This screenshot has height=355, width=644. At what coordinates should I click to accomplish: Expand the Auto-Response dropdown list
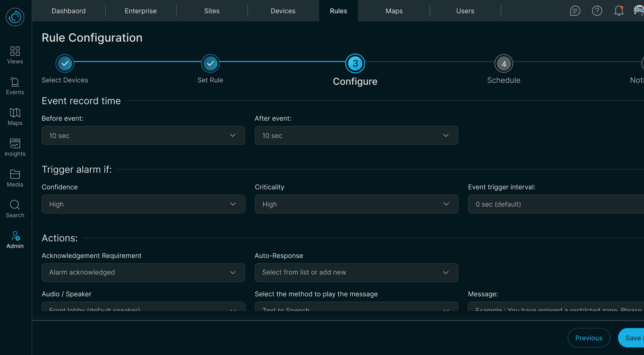356,272
